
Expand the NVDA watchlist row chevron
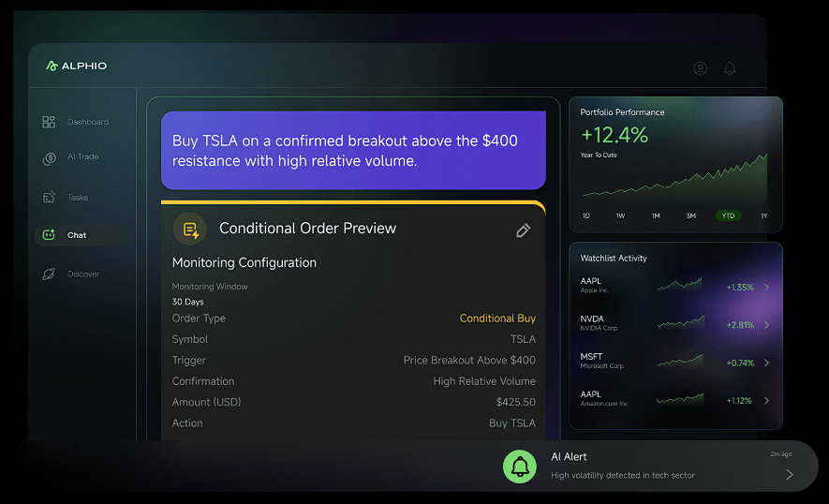[766, 325]
